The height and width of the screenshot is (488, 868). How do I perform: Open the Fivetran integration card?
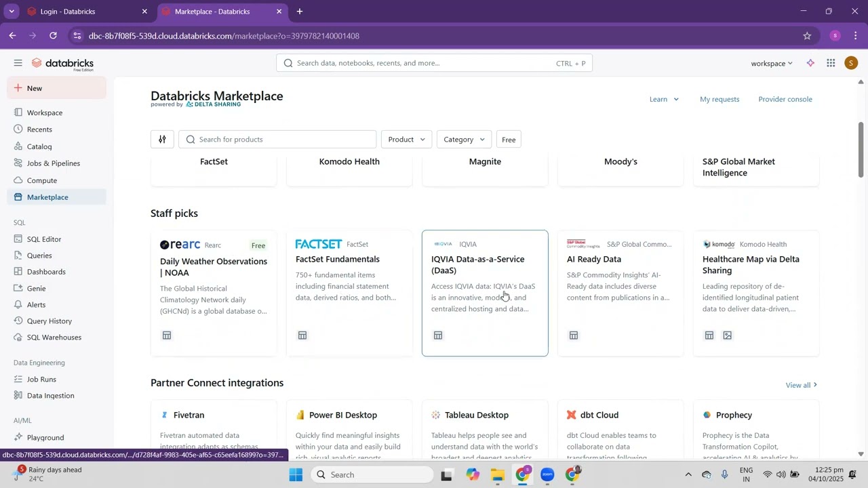(214, 429)
